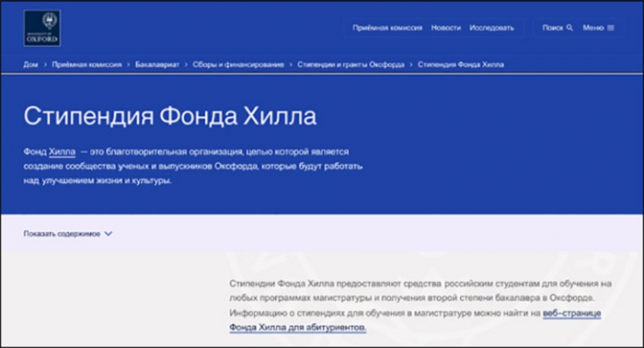Click chevron next to Показать содержимое

point(108,234)
